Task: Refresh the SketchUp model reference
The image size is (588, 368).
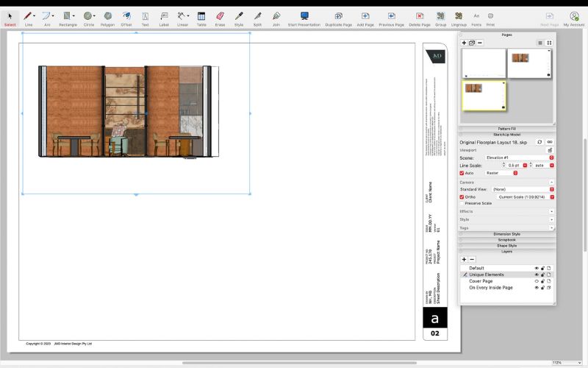Action: coord(539,142)
